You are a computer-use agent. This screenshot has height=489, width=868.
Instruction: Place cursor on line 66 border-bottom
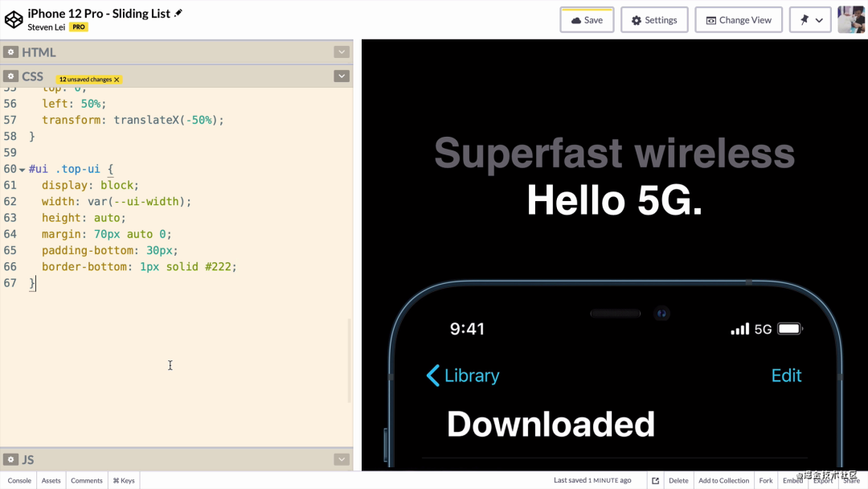click(x=139, y=267)
